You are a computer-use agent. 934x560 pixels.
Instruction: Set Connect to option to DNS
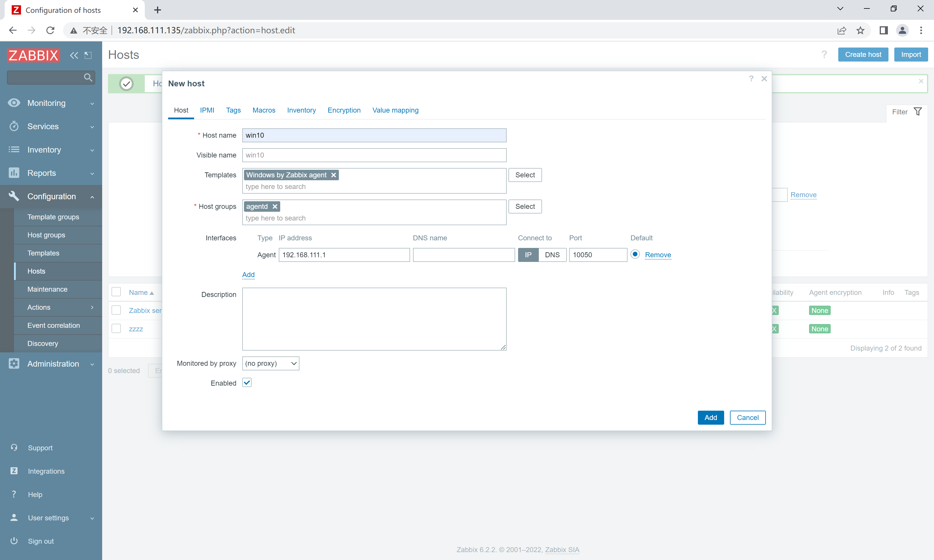tap(552, 255)
